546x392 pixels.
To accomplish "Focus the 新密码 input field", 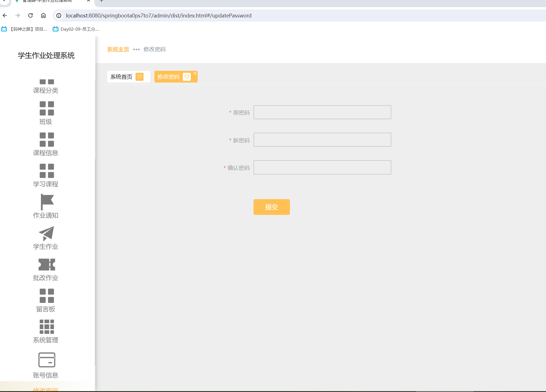I will pyautogui.click(x=322, y=140).
